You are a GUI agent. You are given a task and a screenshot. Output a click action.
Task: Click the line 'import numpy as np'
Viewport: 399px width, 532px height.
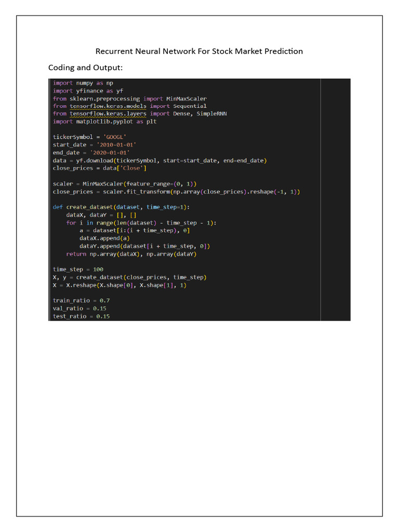(x=83, y=83)
